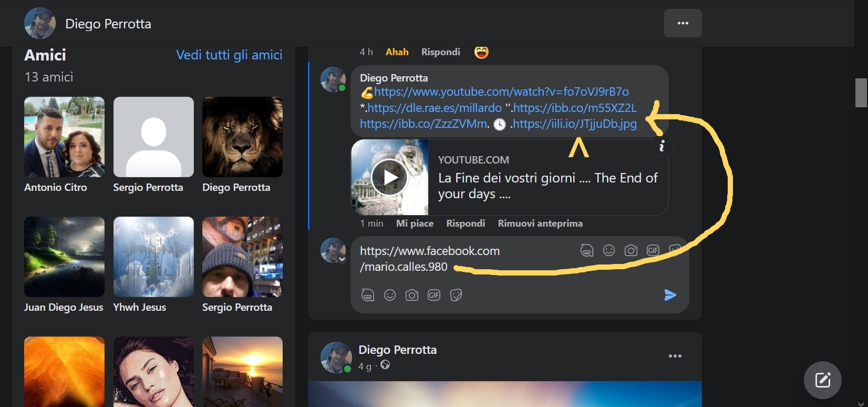Open Vedi tutti gli amici link
The height and width of the screenshot is (407, 868).
tap(229, 55)
